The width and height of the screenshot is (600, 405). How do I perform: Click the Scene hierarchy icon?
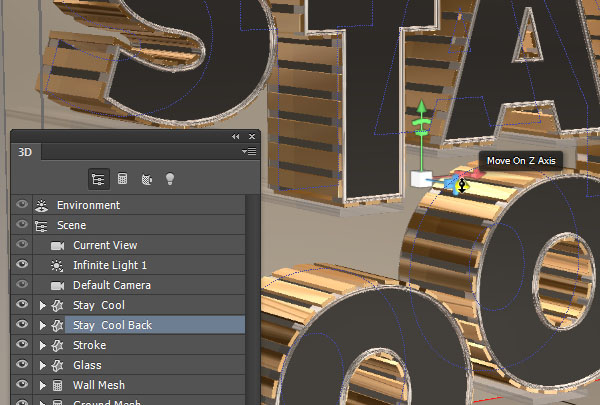coord(41,226)
